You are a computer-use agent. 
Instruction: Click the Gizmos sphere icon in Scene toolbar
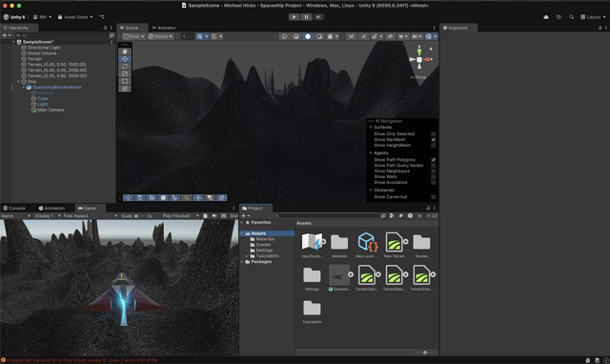[428, 36]
